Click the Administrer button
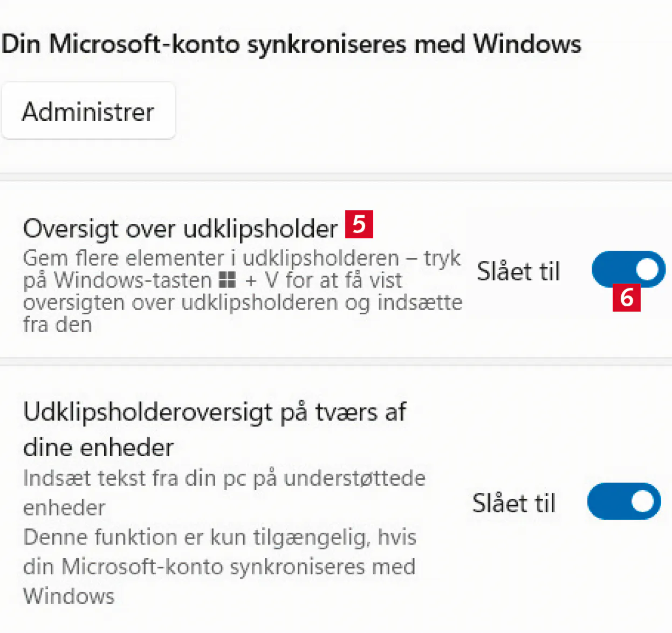The image size is (672, 633). pyautogui.click(x=88, y=112)
